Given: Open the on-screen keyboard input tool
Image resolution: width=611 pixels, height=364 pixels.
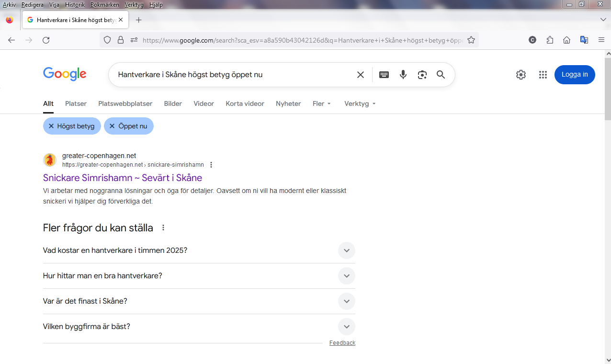Looking at the screenshot, I should [384, 75].
